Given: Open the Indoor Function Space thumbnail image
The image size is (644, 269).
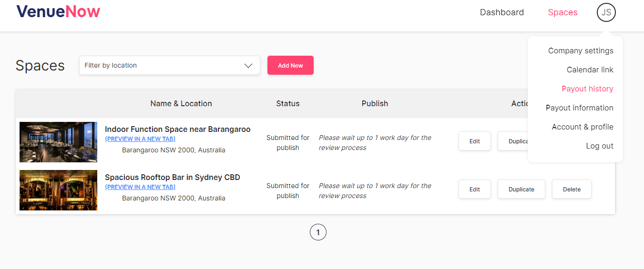Looking at the screenshot, I should coord(58,142).
